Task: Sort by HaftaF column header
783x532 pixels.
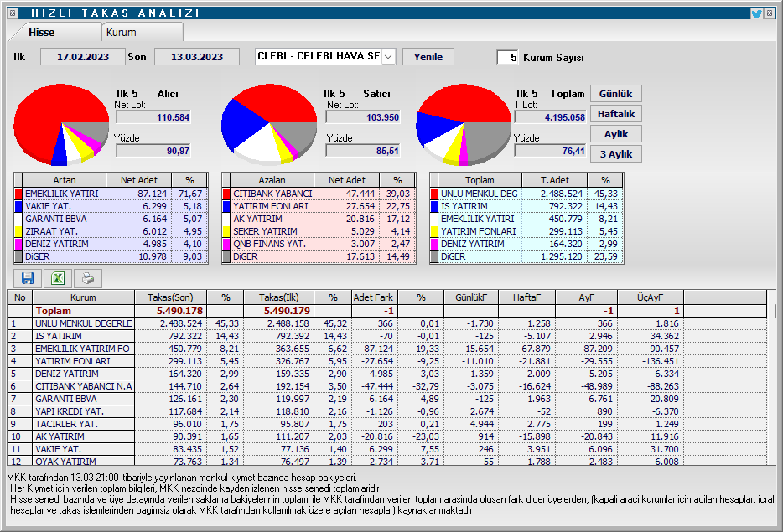Action: 526,297
